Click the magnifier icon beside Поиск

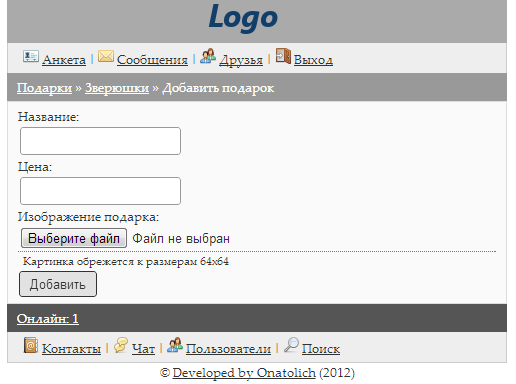click(291, 345)
